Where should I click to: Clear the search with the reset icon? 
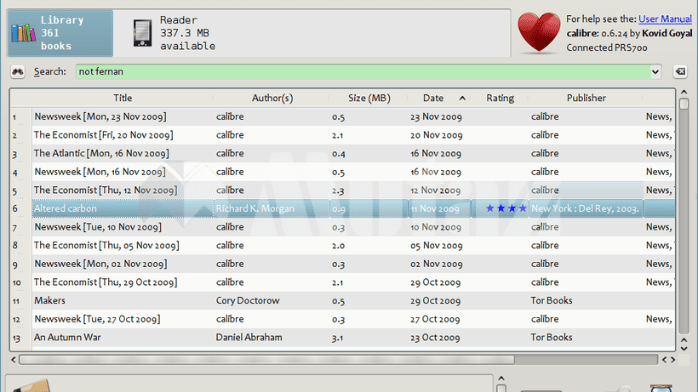point(680,72)
